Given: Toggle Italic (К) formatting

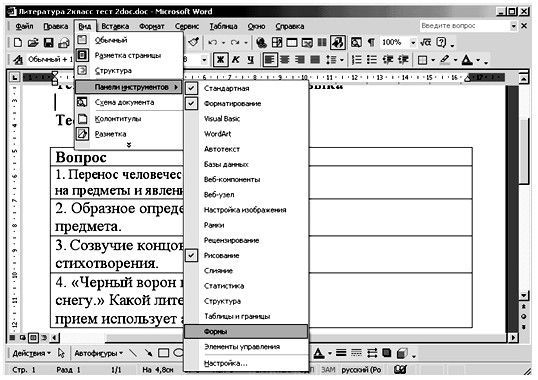Looking at the screenshot, I should (236, 60).
